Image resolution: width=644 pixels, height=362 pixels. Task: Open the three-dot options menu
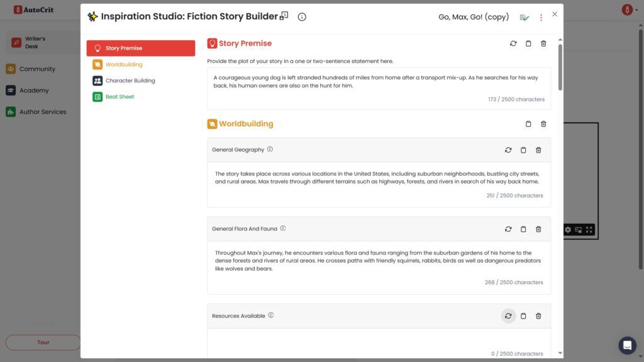pyautogui.click(x=541, y=17)
